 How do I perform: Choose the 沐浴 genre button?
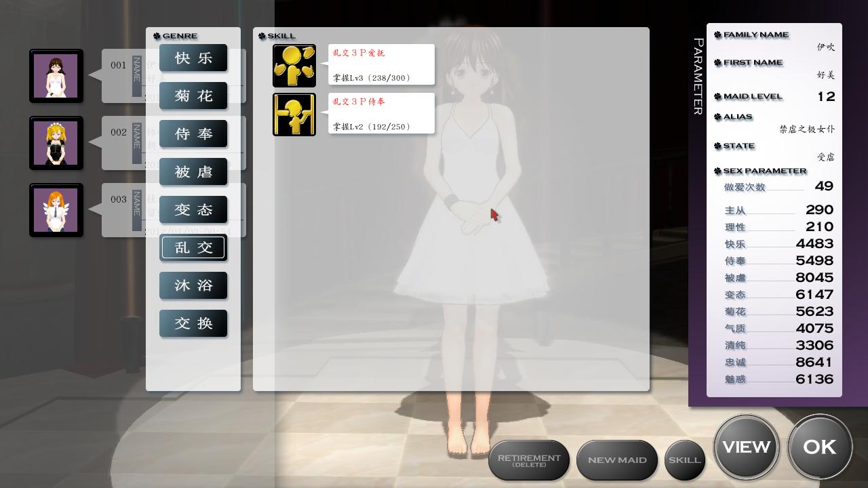(193, 286)
